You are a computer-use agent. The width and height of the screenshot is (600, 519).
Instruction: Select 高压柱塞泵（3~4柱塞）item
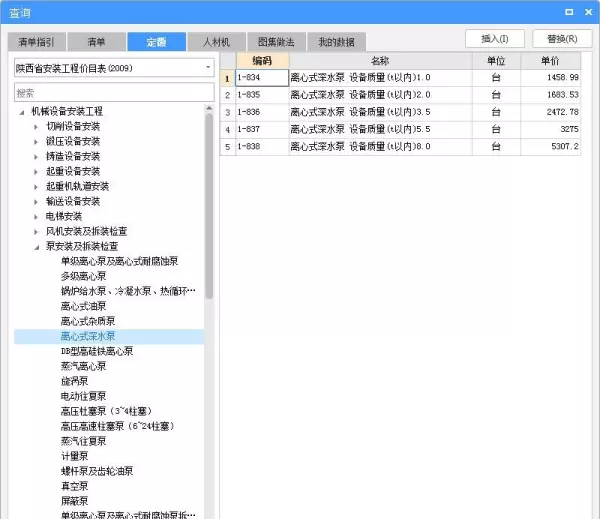[106, 411]
